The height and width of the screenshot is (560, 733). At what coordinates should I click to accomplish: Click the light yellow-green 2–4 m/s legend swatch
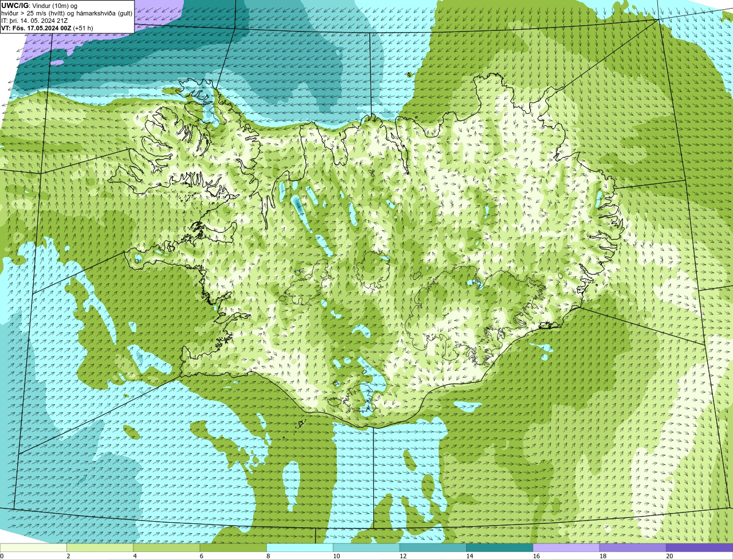[100, 547]
